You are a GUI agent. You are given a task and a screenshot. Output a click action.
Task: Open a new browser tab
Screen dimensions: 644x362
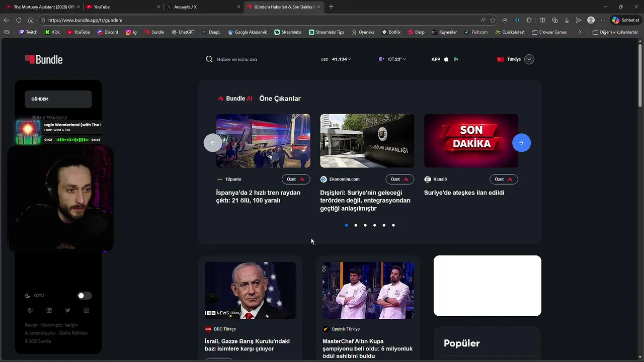point(331,7)
